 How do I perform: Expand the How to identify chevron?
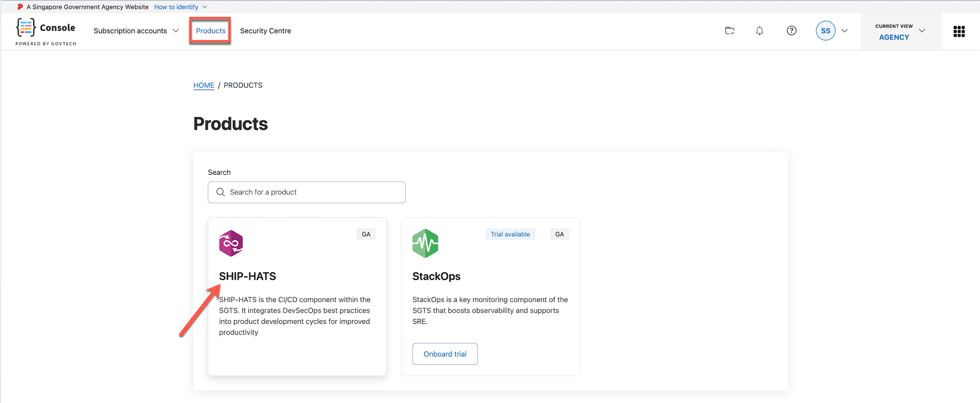(x=204, y=7)
